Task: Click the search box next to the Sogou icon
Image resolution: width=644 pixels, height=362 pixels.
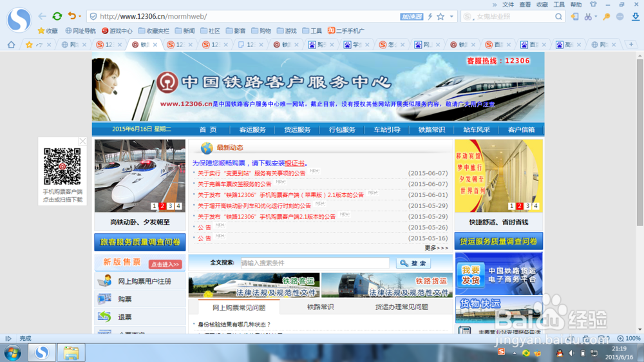Action: click(513, 17)
